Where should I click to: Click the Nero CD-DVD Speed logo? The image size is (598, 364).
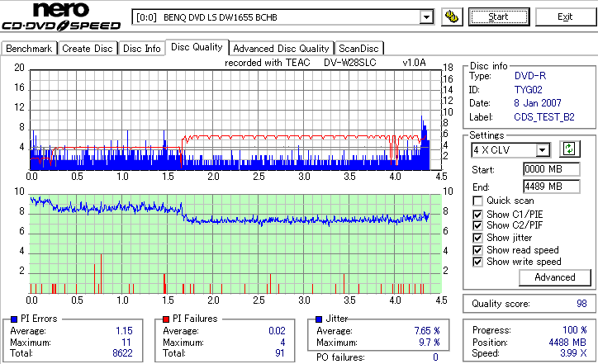61,16
